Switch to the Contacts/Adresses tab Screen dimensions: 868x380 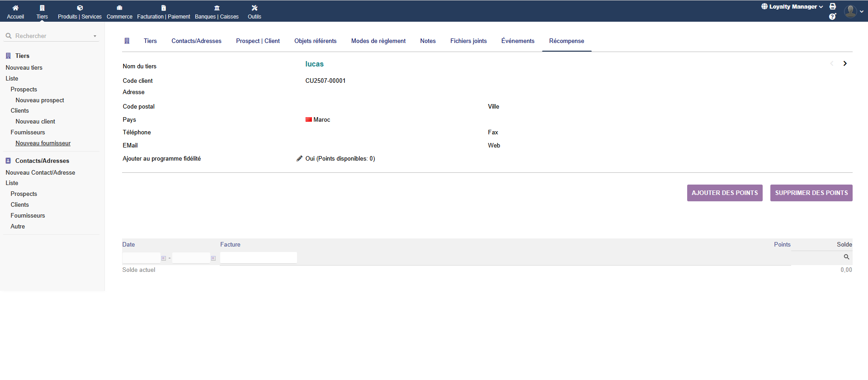[196, 41]
